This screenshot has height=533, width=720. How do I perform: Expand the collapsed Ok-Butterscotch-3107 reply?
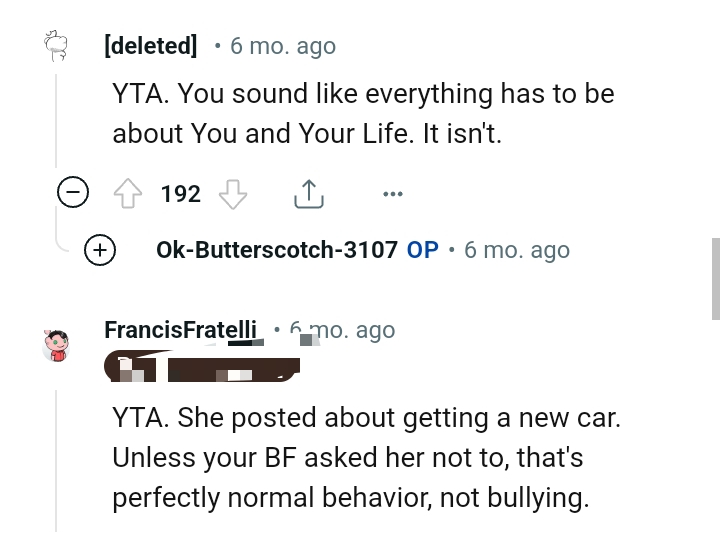click(101, 250)
